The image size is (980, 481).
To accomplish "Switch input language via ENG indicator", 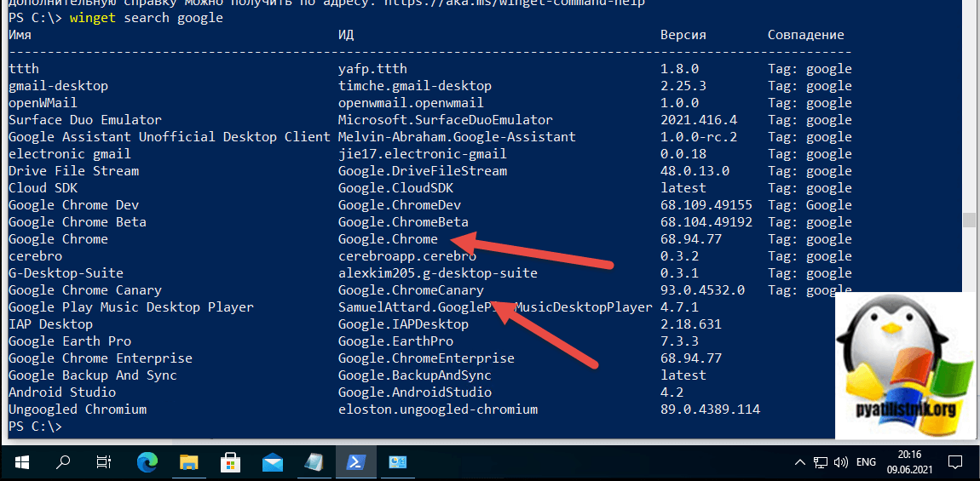I will point(866,462).
